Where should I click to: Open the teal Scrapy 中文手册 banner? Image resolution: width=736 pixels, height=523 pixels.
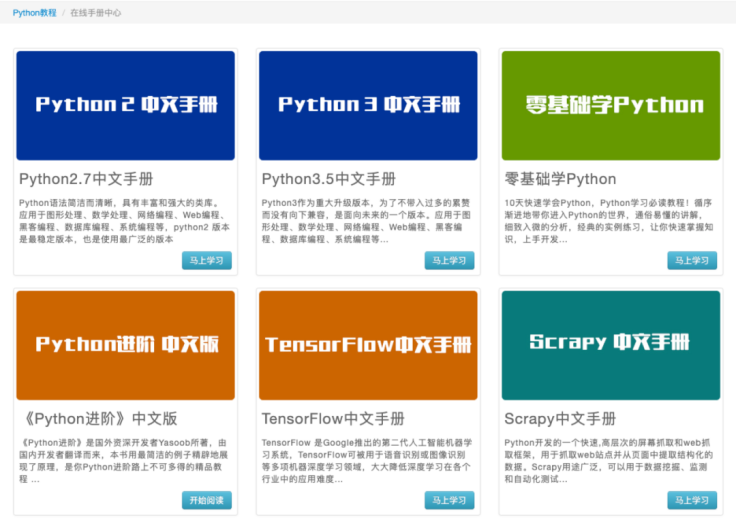(x=611, y=346)
